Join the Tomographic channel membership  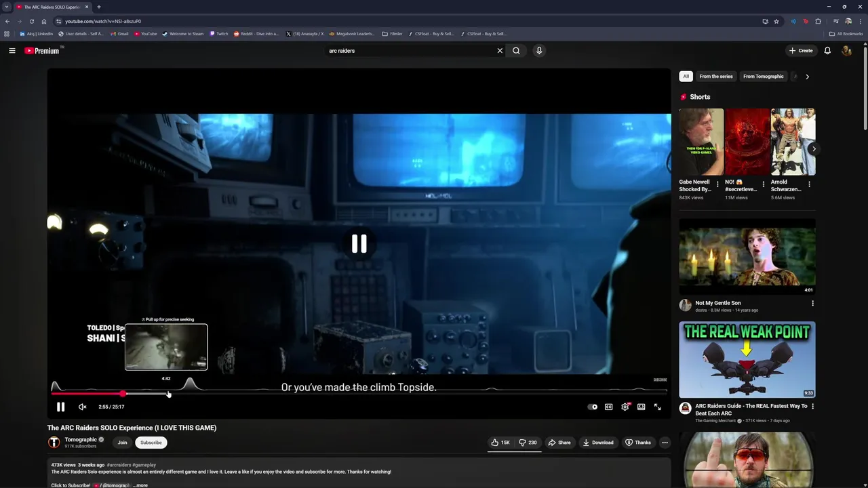point(122,443)
